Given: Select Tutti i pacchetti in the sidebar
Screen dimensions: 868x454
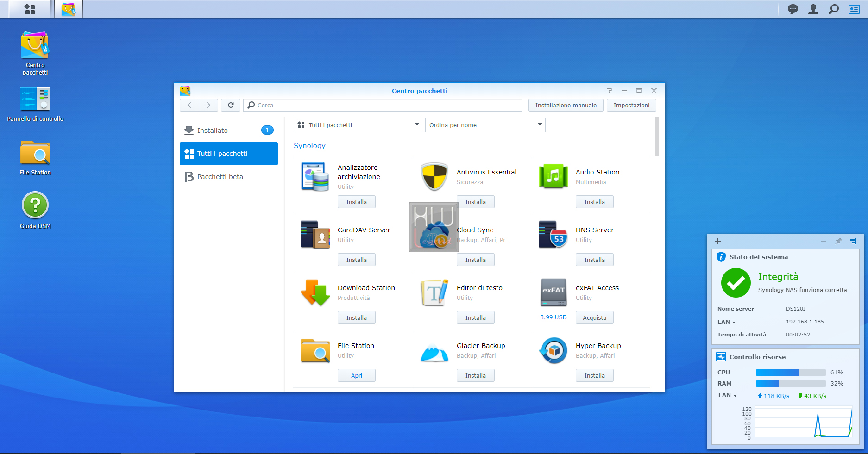Looking at the screenshot, I should (x=229, y=154).
